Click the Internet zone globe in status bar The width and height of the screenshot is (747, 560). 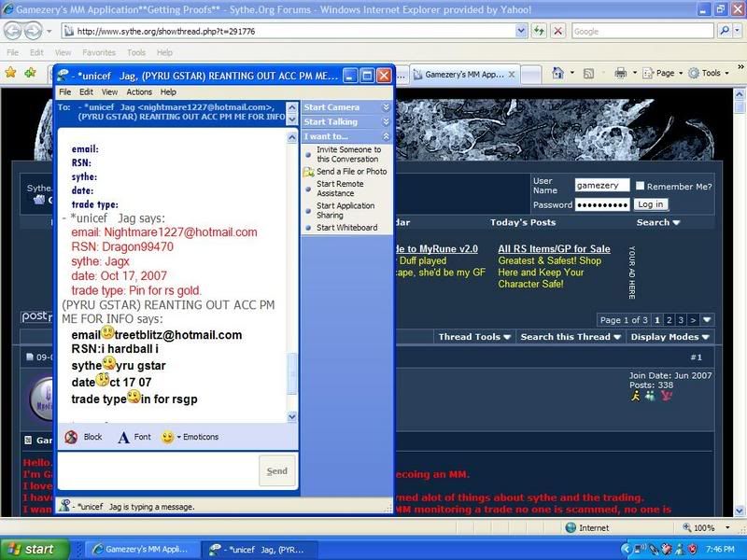pyautogui.click(x=571, y=527)
